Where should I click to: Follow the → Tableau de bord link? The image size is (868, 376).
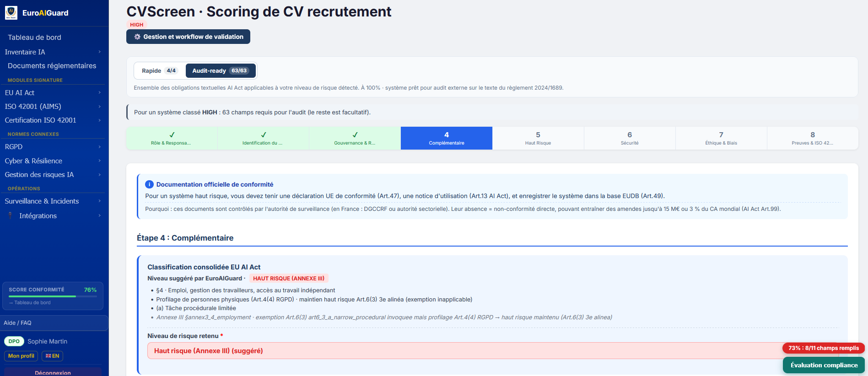(30, 302)
